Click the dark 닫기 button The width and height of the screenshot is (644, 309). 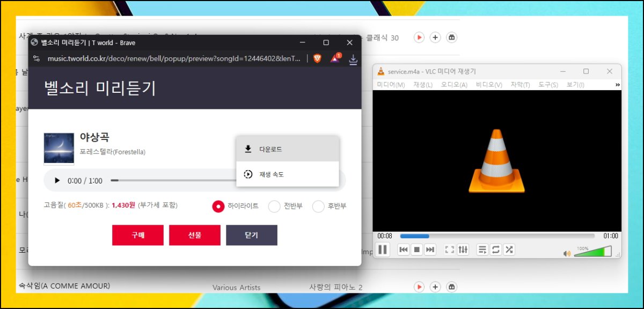coord(252,235)
